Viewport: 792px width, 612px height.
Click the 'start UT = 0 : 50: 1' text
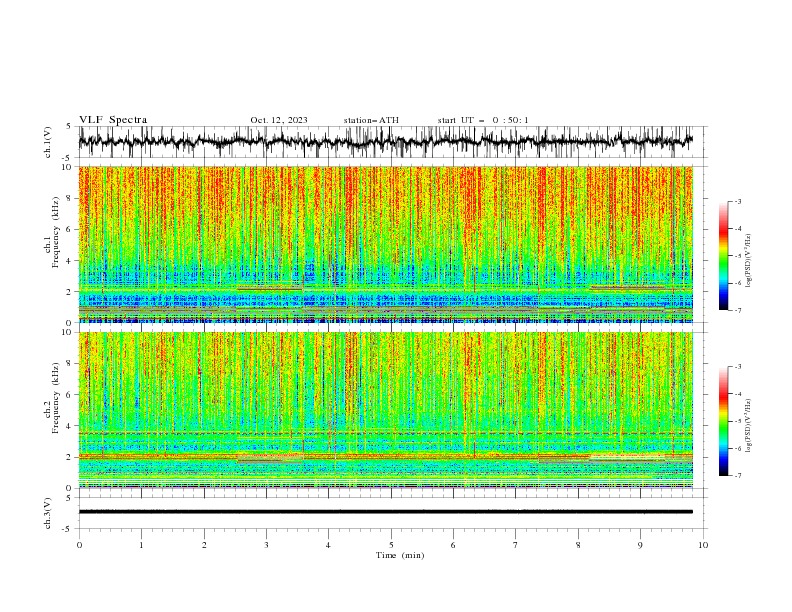(x=483, y=120)
